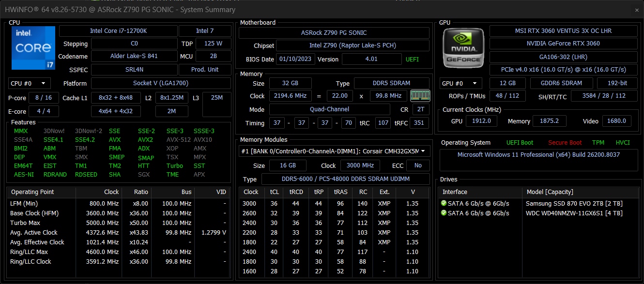Click the NVIDIA GeForce logo

tap(462, 48)
